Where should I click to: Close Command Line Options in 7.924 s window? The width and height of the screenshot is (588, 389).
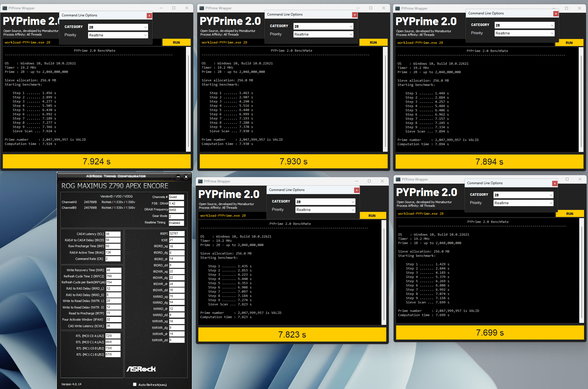pos(149,16)
